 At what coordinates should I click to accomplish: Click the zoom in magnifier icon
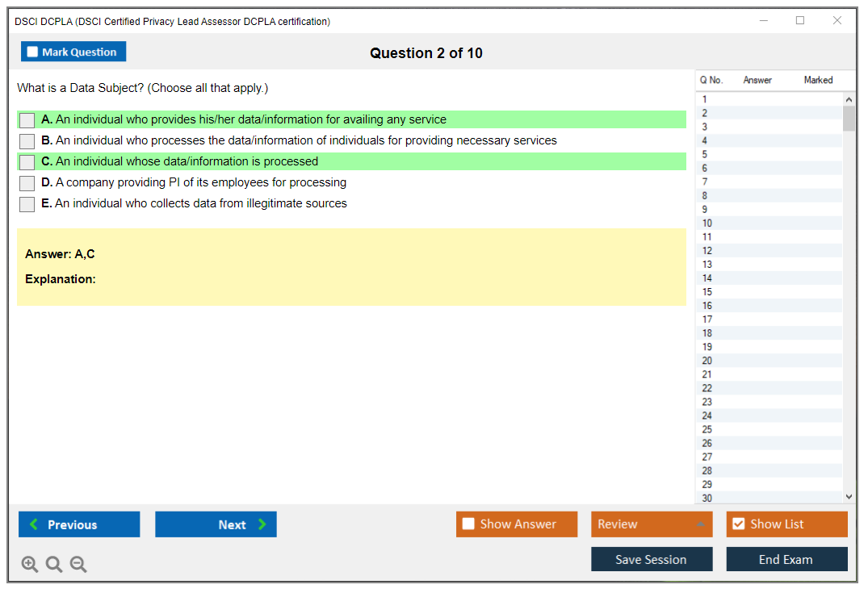click(30, 565)
